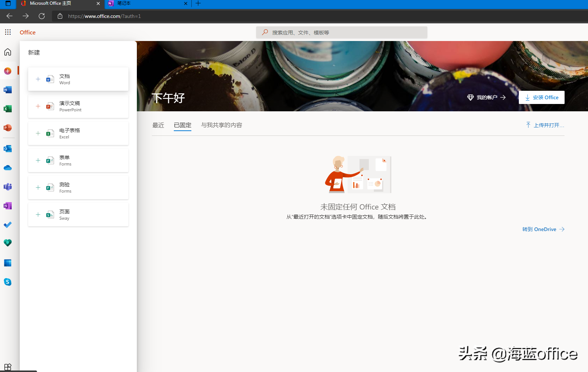The height and width of the screenshot is (372, 588).
Task: Close the Microsoft Office 主页 tab
Action: click(x=98, y=3)
